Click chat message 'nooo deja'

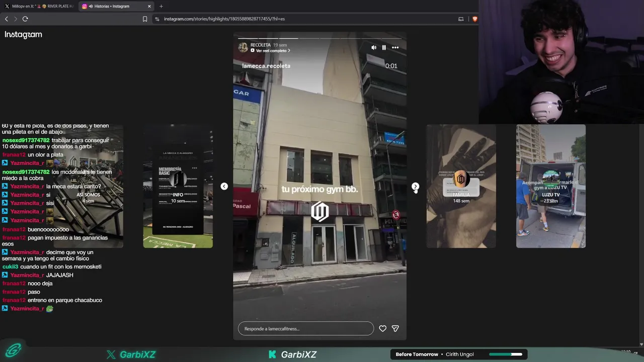click(40, 284)
